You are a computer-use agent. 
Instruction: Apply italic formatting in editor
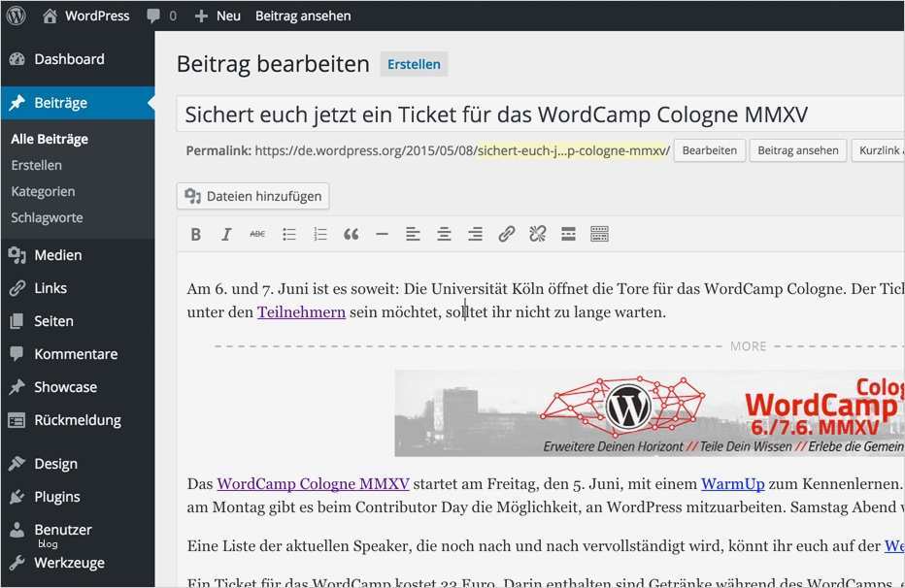[x=227, y=235]
